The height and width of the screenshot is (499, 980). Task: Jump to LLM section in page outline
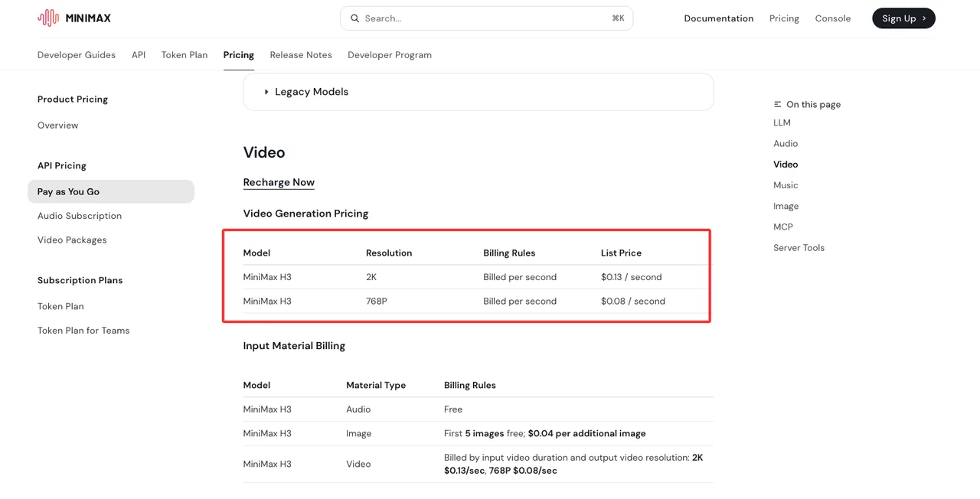point(782,122)
